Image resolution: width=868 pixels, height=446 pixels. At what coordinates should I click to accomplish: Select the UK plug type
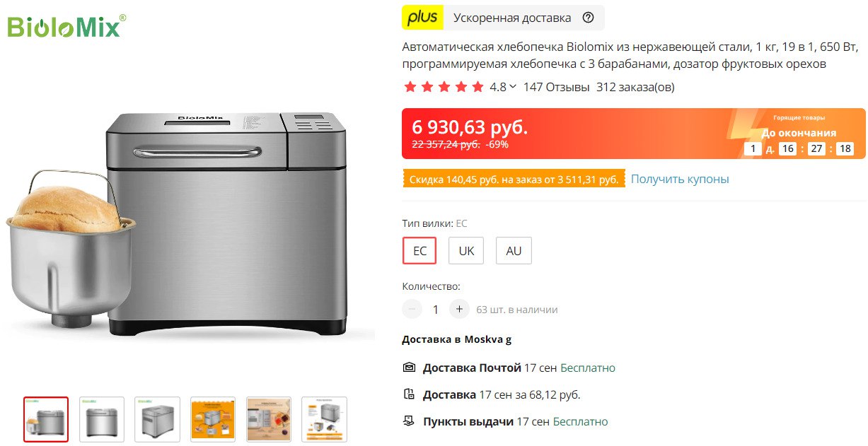(x=466, y=251)
